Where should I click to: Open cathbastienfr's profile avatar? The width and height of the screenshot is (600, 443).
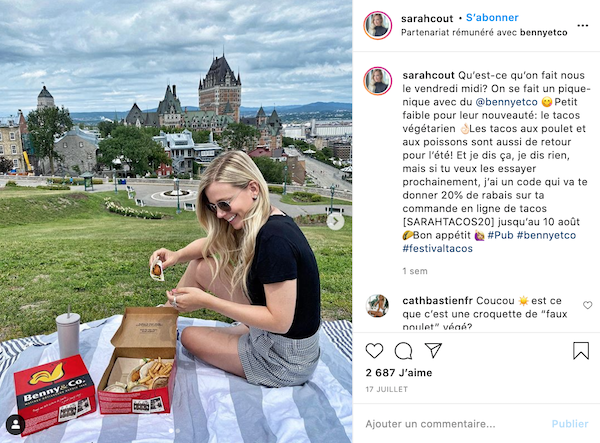pyautogui.click(x=378, y=306)
